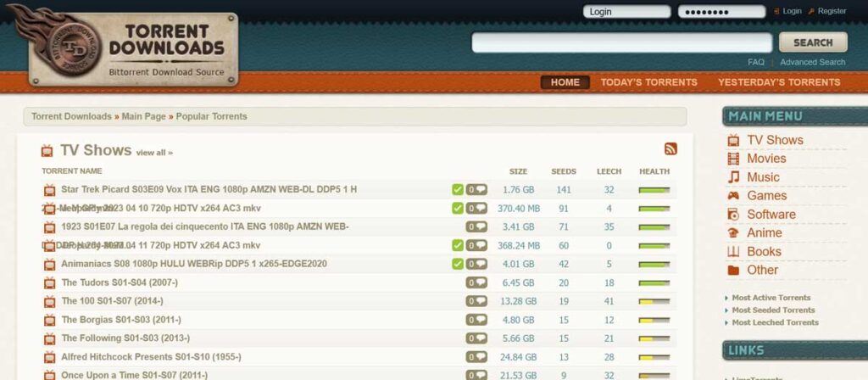Open the RSS feed icon for TV Shows
The height and width of the screenshot is (380, 868).
tap(670, 149)
